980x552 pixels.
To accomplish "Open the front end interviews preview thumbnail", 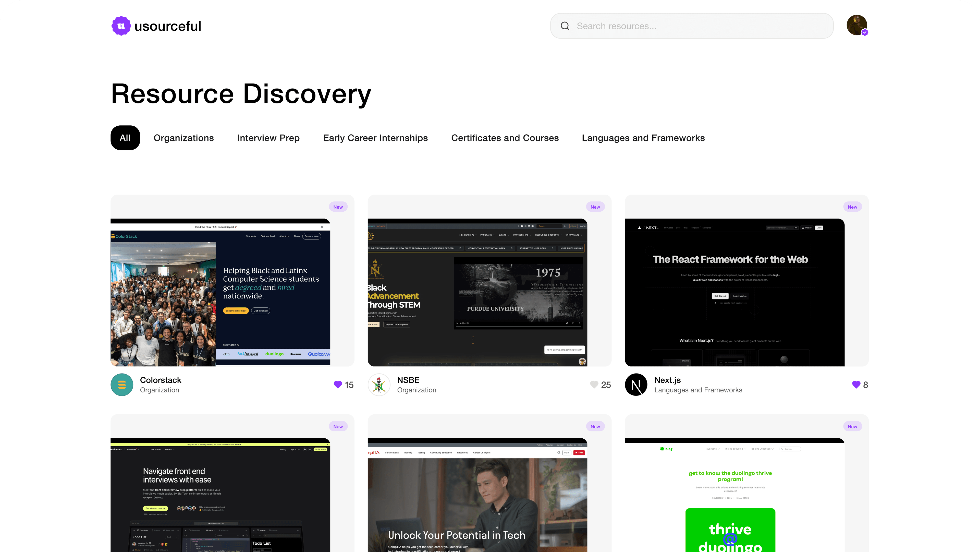I will tap(220, 495).
